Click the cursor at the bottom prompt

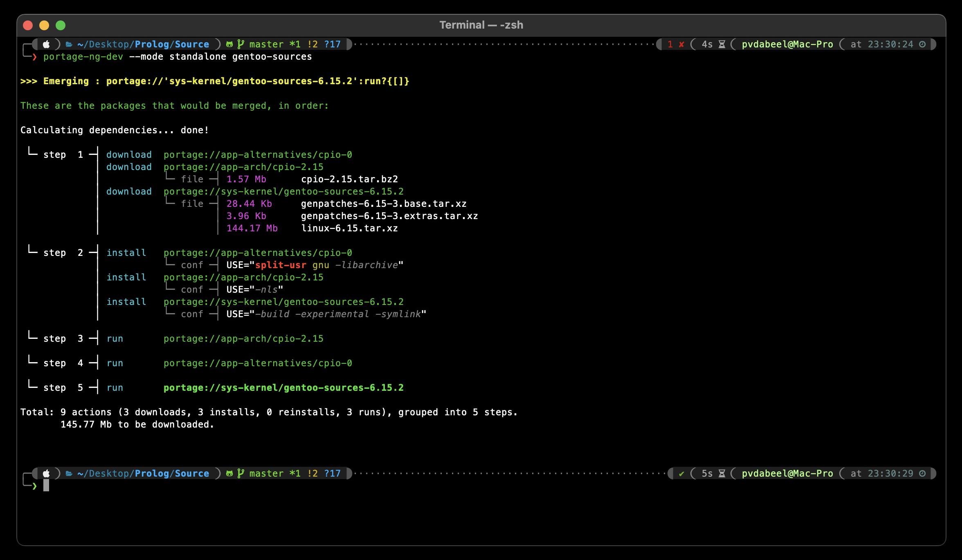coord(46,486)
